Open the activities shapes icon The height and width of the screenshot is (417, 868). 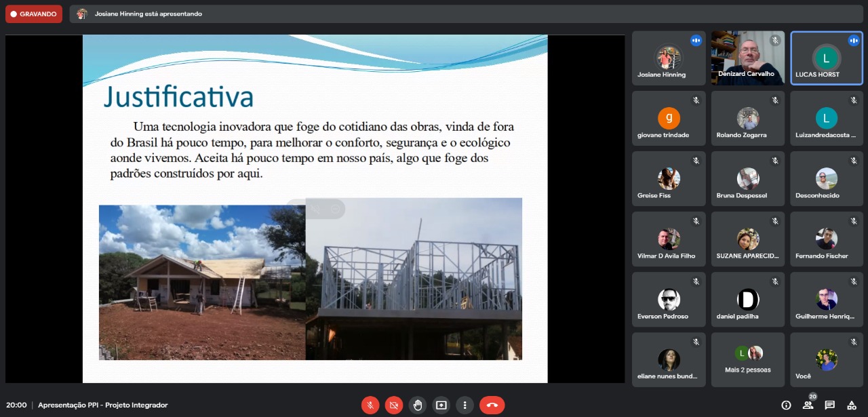[x=851, y=405]
